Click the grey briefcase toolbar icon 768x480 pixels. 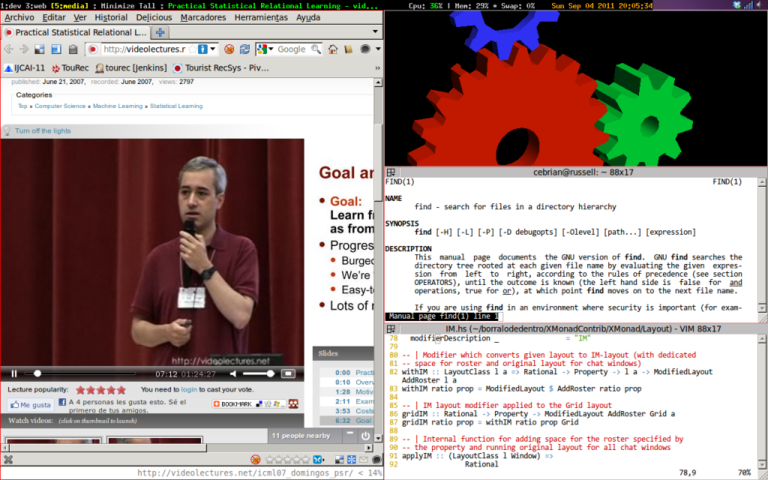tap(73, 49)
